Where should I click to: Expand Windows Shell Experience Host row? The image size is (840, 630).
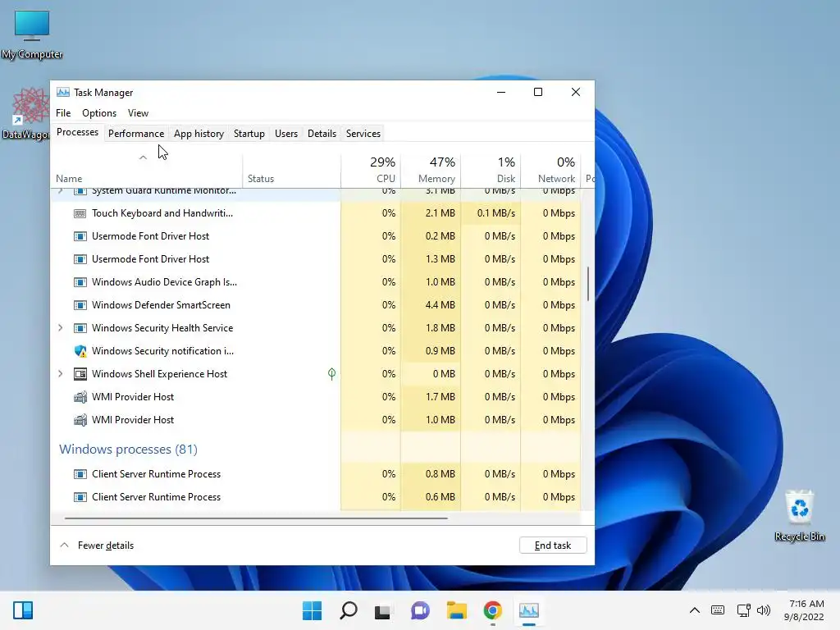[x=61, y=374]
